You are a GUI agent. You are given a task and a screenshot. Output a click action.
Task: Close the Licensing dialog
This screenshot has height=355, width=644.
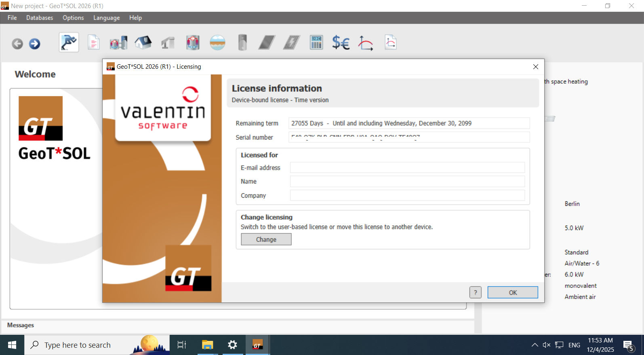pyautogui.click(x=536, y=67)
